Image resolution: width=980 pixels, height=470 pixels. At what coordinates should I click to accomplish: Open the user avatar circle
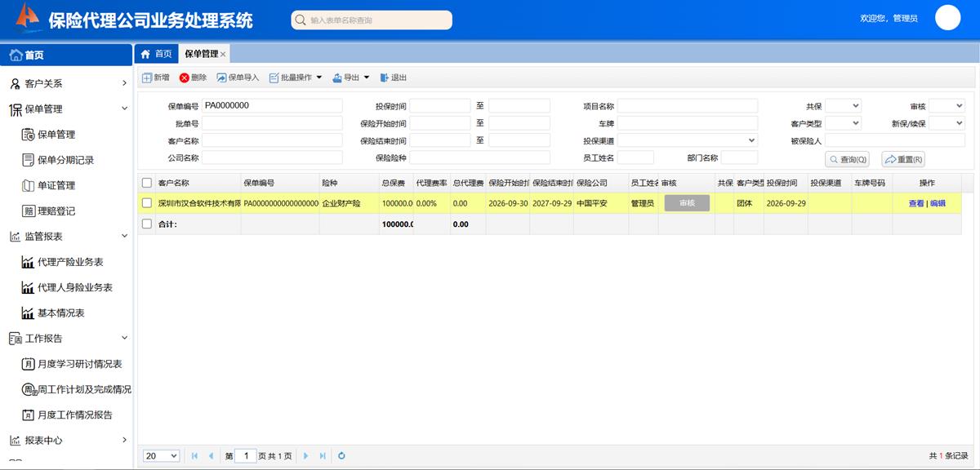pyautogui.click(x=947, y=17)
